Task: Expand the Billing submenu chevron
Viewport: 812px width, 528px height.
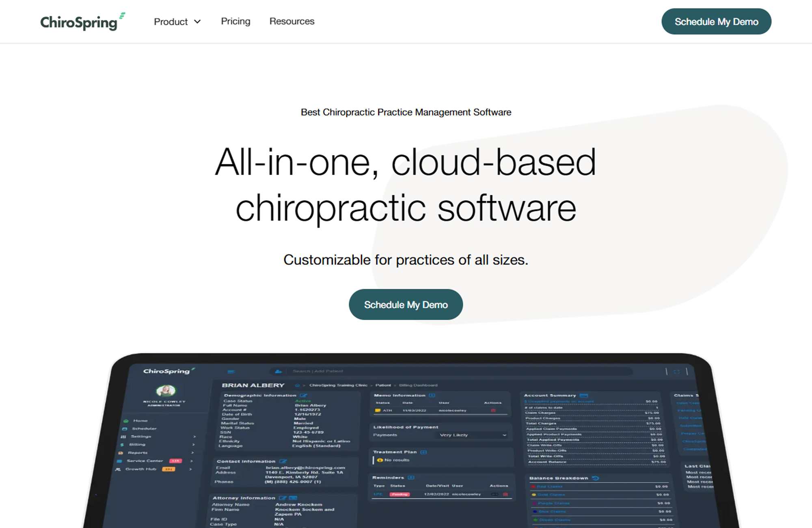Action: (x=193, y=445)
